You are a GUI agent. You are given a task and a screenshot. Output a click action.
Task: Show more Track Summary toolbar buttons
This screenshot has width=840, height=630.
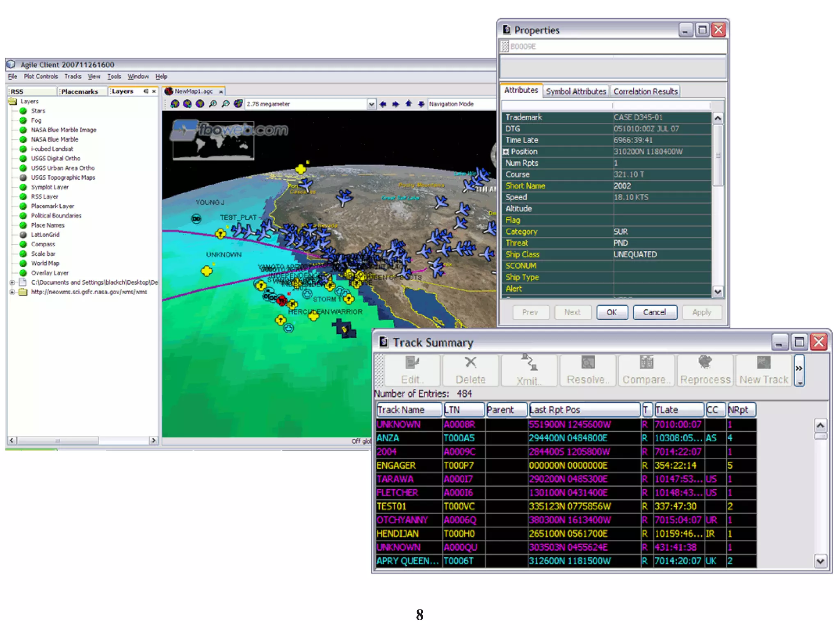(x=799, y=371)
